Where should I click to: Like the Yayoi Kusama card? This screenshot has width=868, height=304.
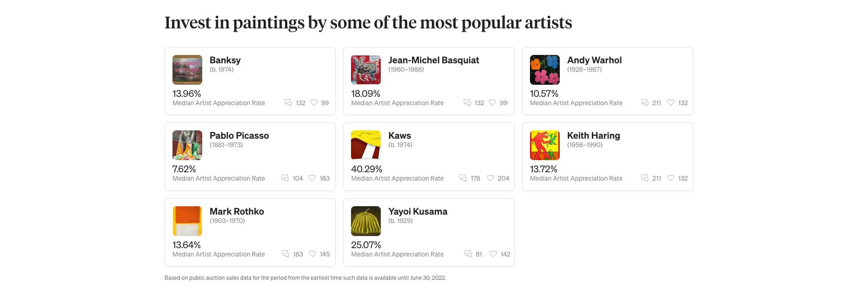click(493, 254)
